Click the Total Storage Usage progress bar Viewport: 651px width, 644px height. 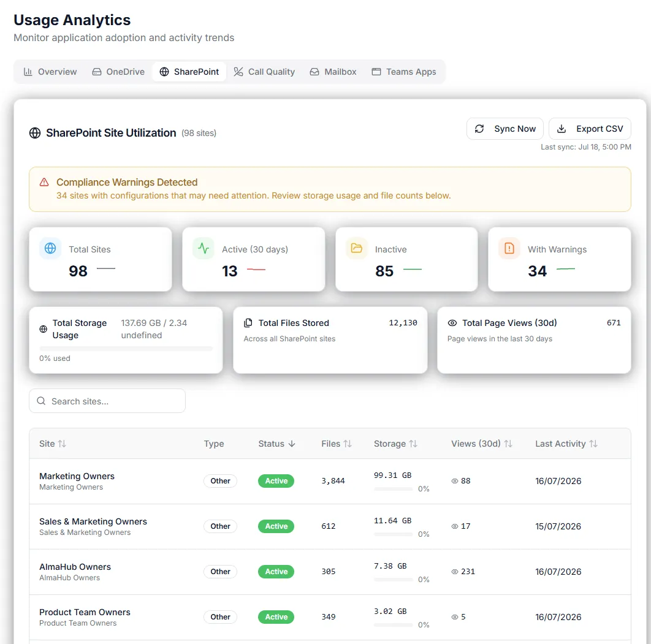pyautogui.click(x=126, y=349)
